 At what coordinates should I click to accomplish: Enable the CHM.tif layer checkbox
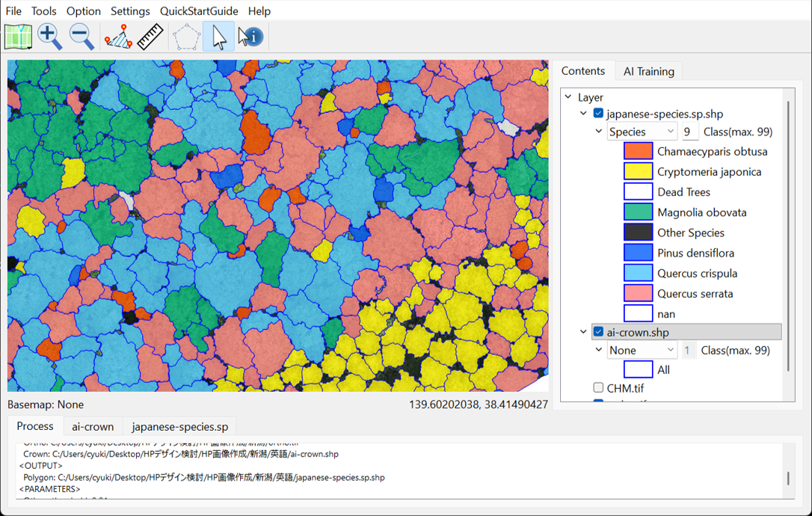click(598, 387)
